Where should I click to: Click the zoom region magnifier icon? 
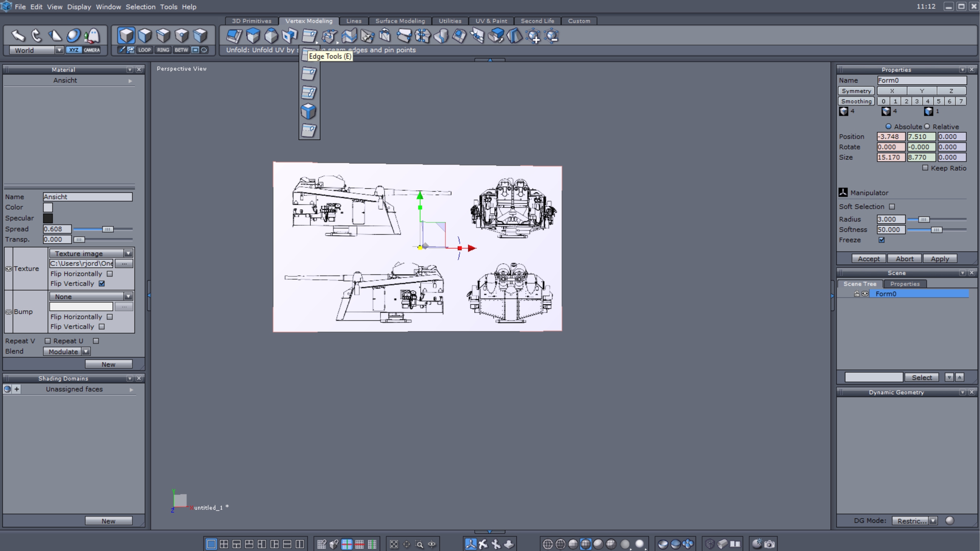pyautogui.click(x=419, y=544)
